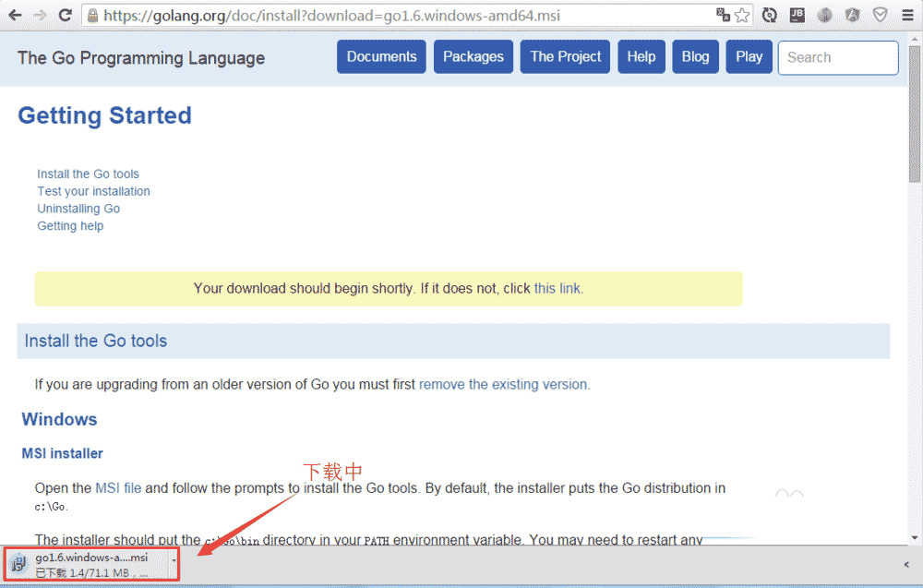
Task: Jump to Getting help link
Action: [x=70, y=226]
